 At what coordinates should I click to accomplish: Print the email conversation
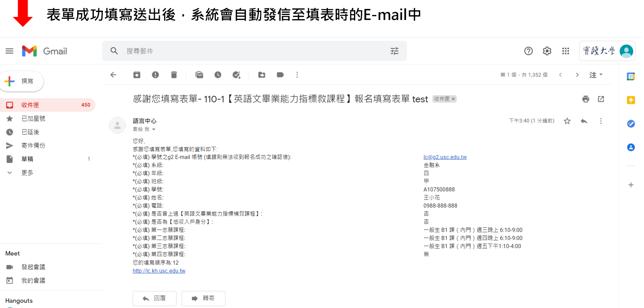[585, 99]
